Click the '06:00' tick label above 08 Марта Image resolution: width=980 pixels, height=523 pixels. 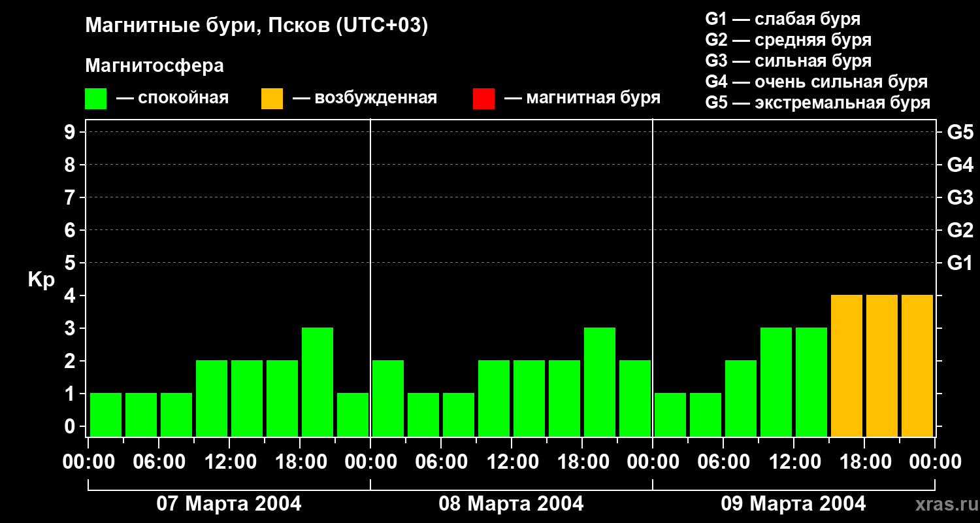pyautogui.click(x=441, y=462)
